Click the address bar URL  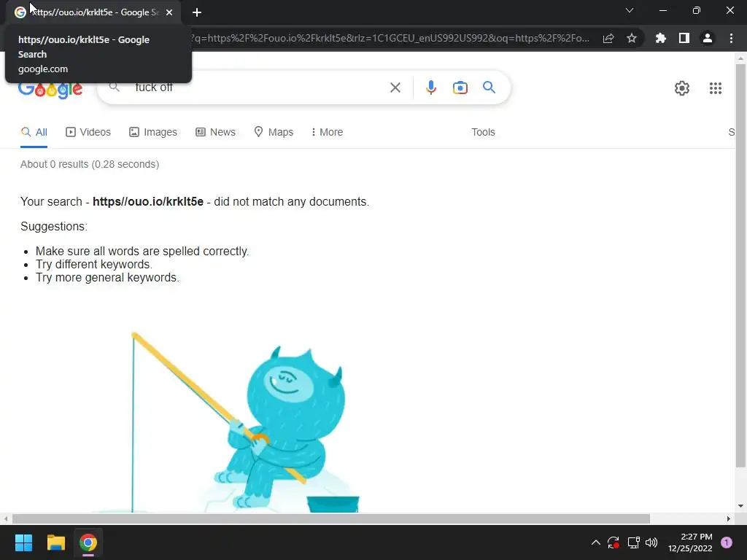click(x=390, y=38)
